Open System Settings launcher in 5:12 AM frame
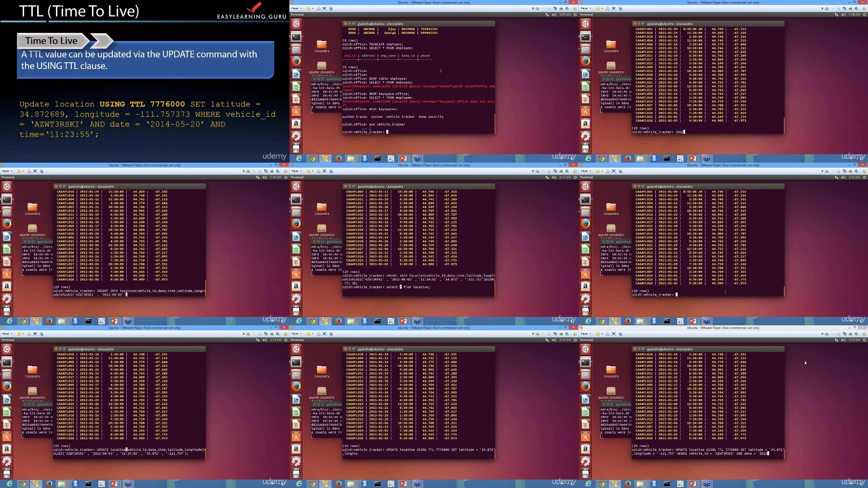The image size is (868, 488). [585, 299]
